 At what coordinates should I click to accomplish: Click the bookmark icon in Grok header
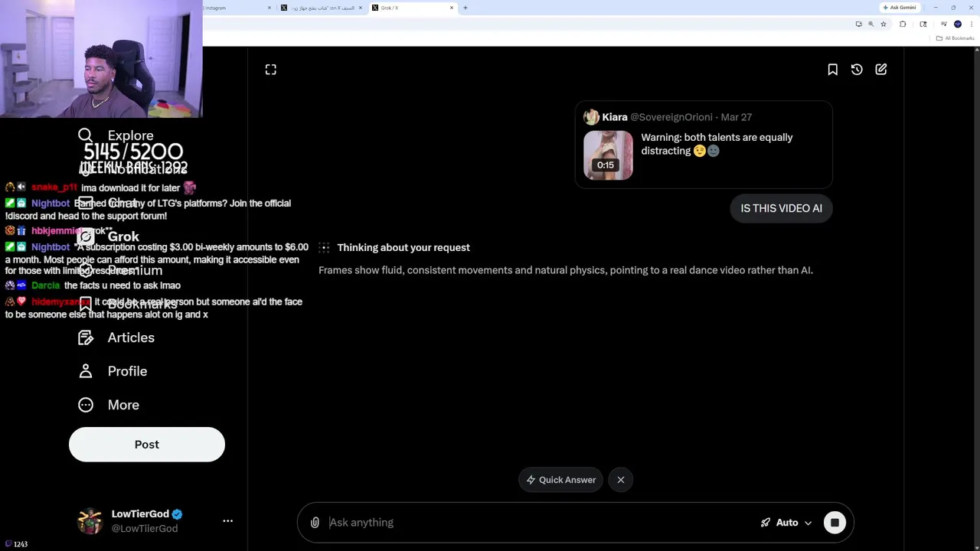coord(832,70)
